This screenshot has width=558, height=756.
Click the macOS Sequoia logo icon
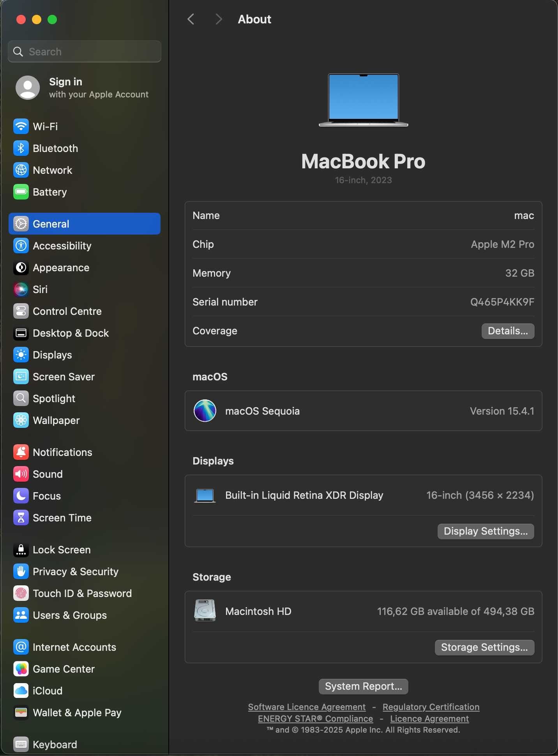[x=205, y=411]
